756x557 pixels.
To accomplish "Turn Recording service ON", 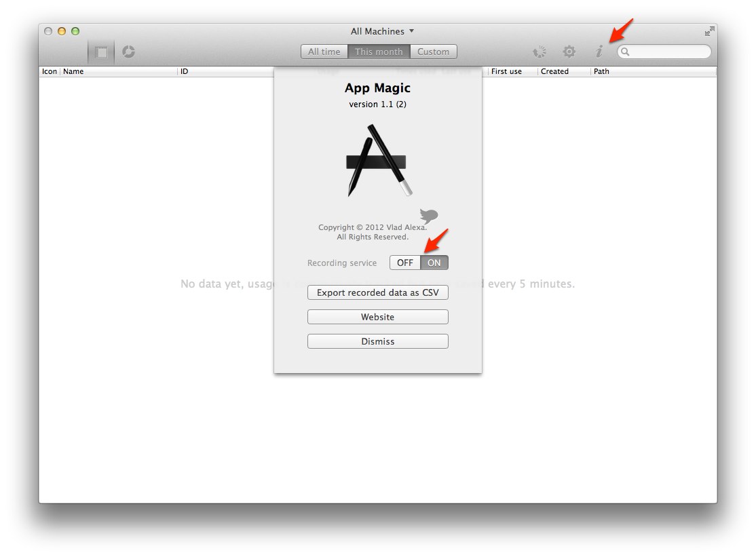I will (x=434, y=263).
